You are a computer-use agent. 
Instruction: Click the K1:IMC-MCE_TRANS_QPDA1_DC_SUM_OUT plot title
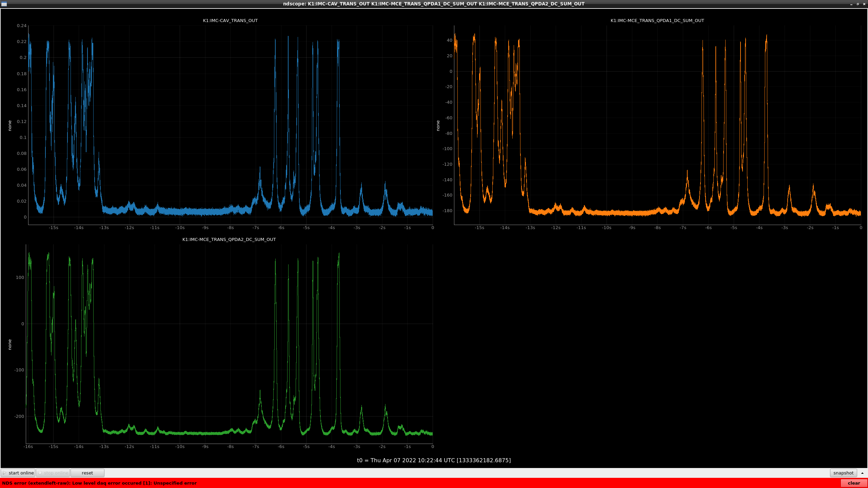tap(657, 20)
